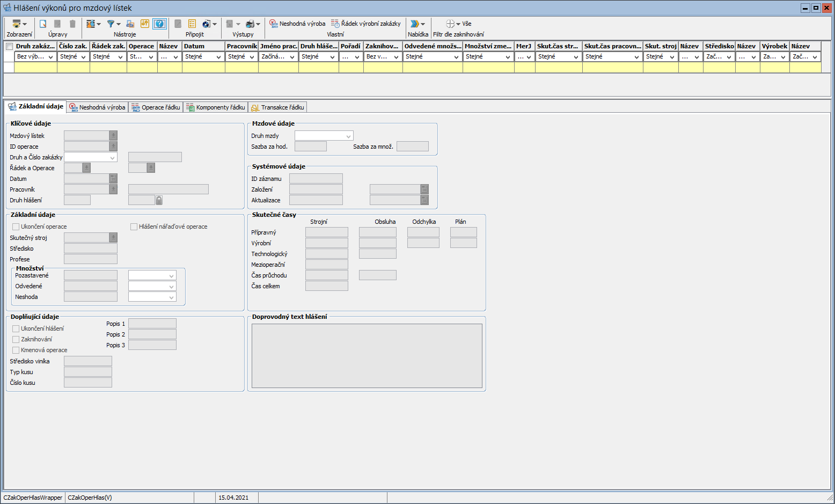Click the checklist icon in Připojit
This screenshot has height=504, width=835.
(x=192, y=24)
